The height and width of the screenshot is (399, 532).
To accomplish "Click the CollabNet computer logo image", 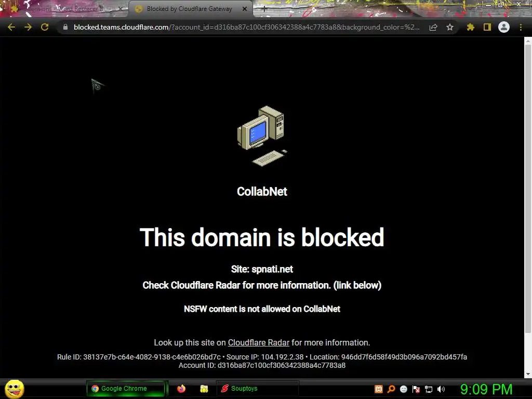I will 262,136.
